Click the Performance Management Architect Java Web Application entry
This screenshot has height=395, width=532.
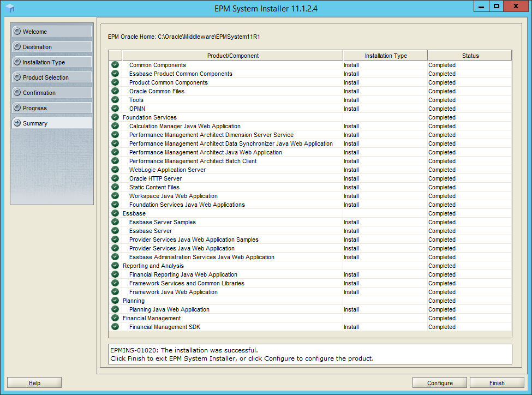(206, 152)
